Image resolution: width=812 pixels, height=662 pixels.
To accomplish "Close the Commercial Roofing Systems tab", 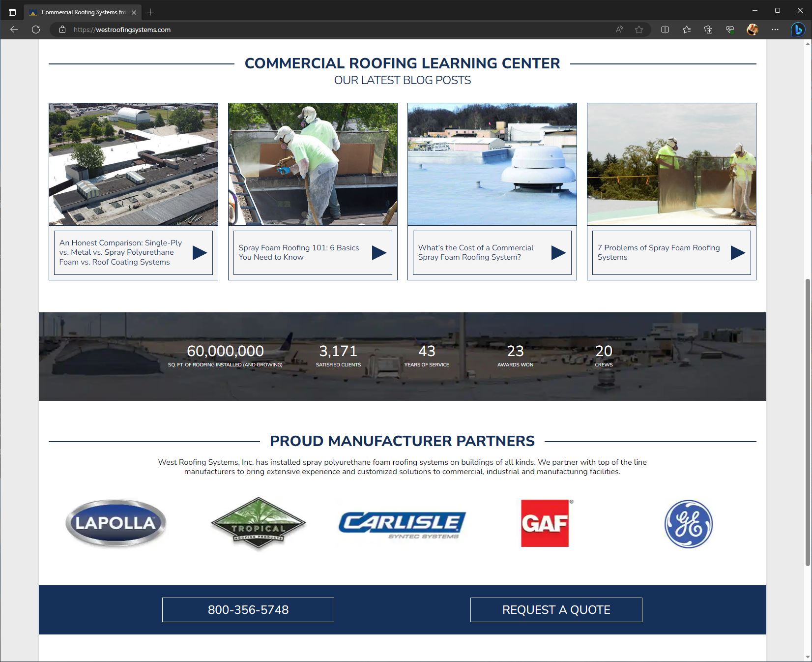I will (134, 12).
